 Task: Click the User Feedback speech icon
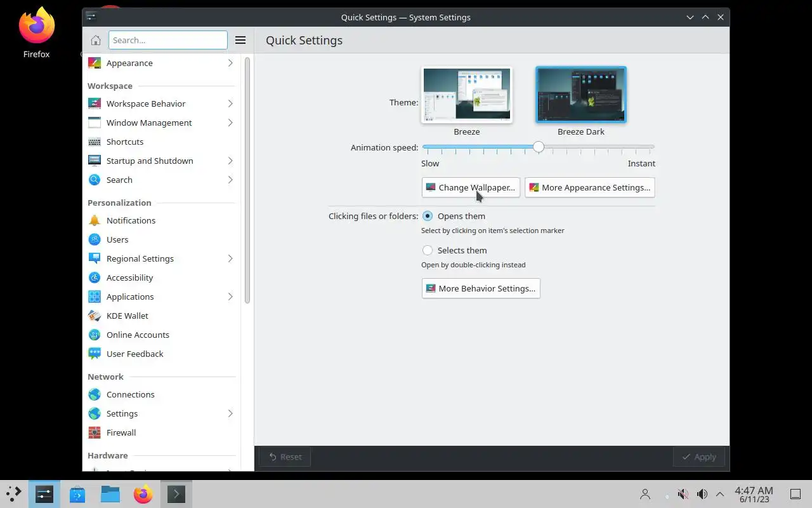[95, 354]
